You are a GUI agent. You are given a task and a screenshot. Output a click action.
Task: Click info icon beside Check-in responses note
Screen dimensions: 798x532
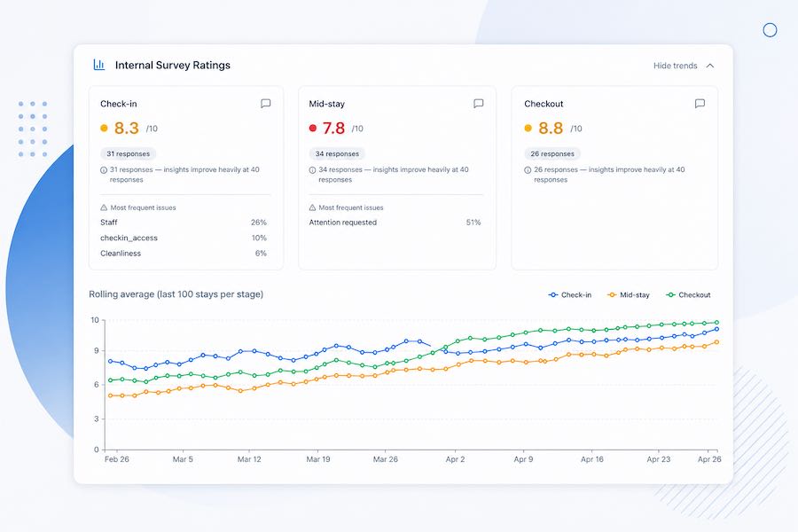pyautogui.click(x=104, y=170)
